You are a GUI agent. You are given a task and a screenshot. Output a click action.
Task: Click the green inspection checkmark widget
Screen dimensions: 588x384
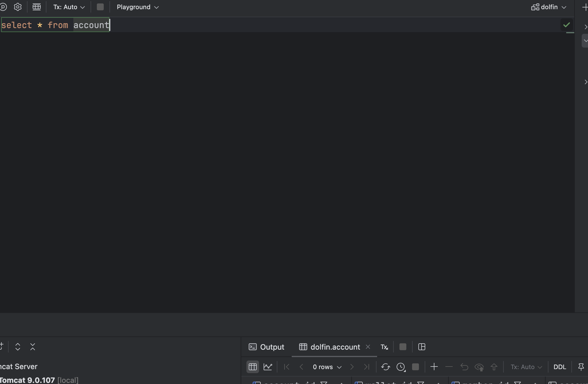pyautogui.click(x=567, y=25)
